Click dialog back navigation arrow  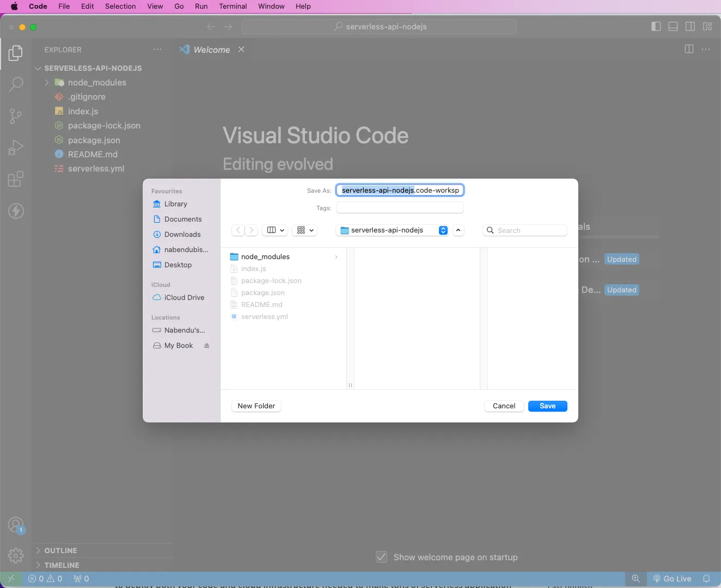[238, 230]
